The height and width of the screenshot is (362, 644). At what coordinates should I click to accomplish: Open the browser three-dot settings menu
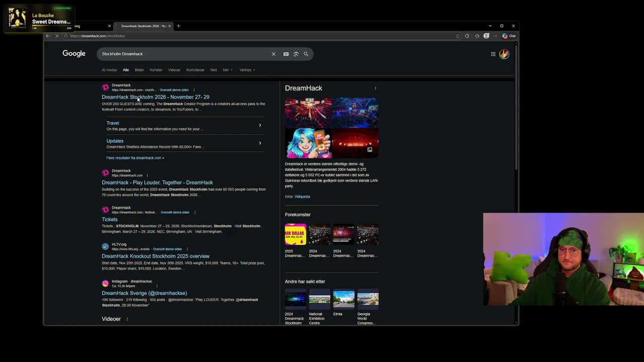tap(495, 36)
